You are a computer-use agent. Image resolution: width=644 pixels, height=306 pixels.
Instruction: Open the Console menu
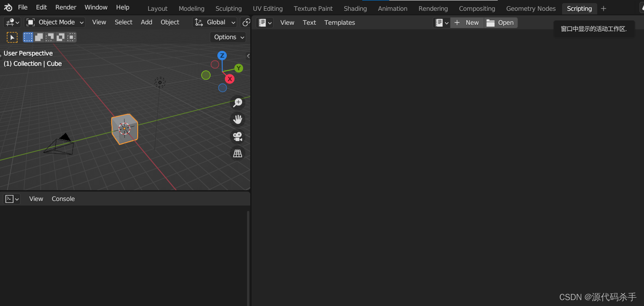pos(63,199)
